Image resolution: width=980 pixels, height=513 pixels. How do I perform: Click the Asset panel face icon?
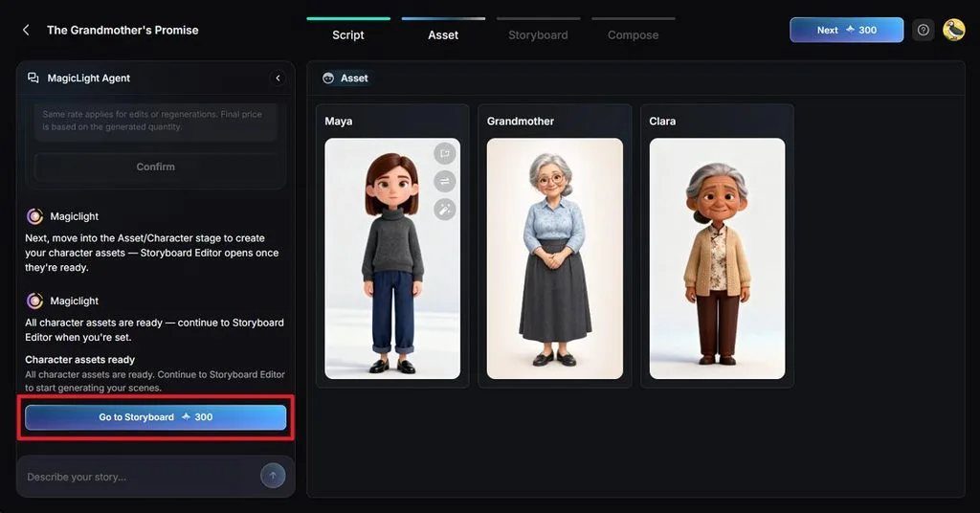(x=328, y=78)
